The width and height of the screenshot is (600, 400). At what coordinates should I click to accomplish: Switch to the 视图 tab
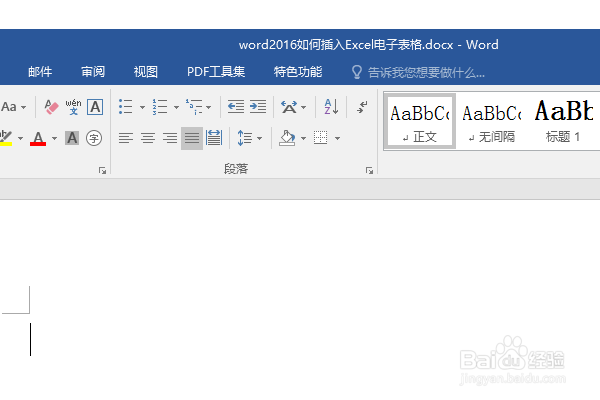click(145, 72)
